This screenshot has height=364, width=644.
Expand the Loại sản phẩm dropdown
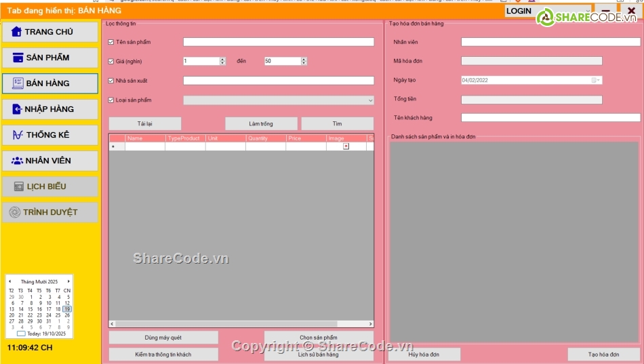tap(370, 100)
